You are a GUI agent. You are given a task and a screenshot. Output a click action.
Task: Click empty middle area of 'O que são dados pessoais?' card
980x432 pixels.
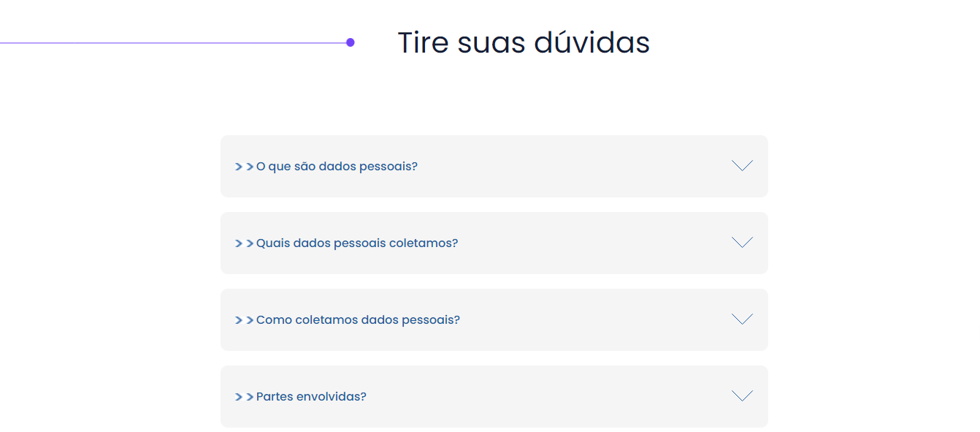(x=570, y=167)
